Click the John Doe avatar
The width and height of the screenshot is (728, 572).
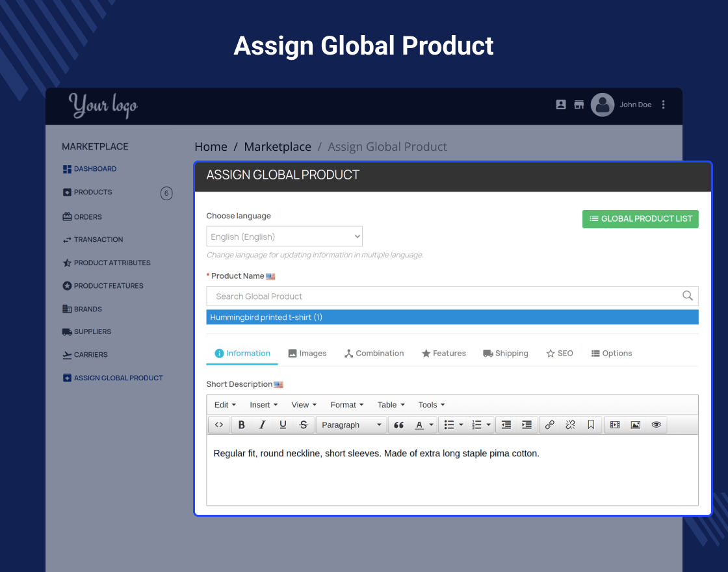click(603, 105)
